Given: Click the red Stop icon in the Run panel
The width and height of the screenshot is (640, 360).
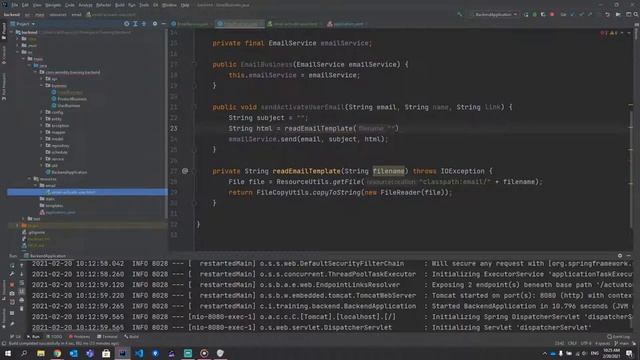Looking at the screenshot, I should (12, 284).
